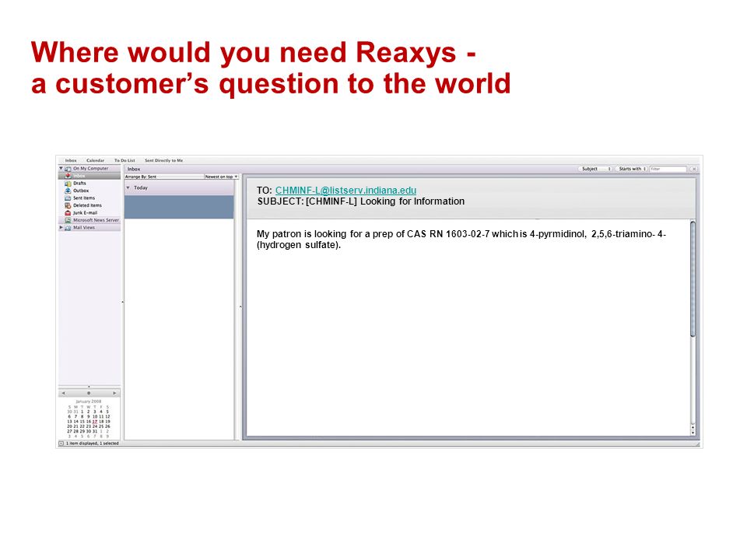Open the Sent Directly to Me tab
The height and width of the screenshot is (560, 747).
(x=164, y=160)
